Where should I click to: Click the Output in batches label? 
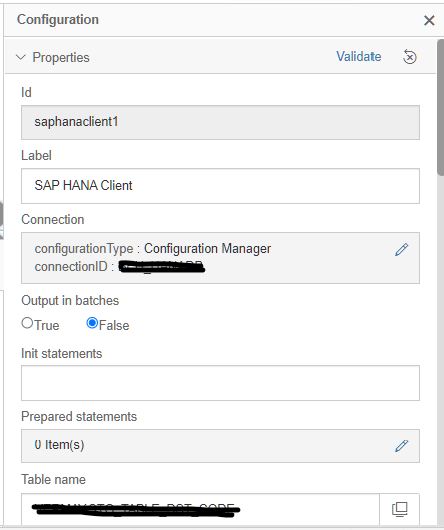(x=70, y=300)
